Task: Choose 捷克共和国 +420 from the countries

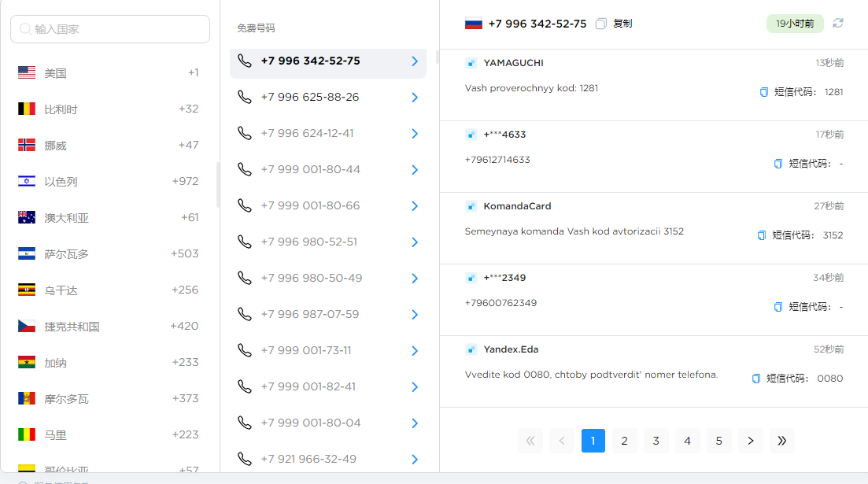Action: 109,326
